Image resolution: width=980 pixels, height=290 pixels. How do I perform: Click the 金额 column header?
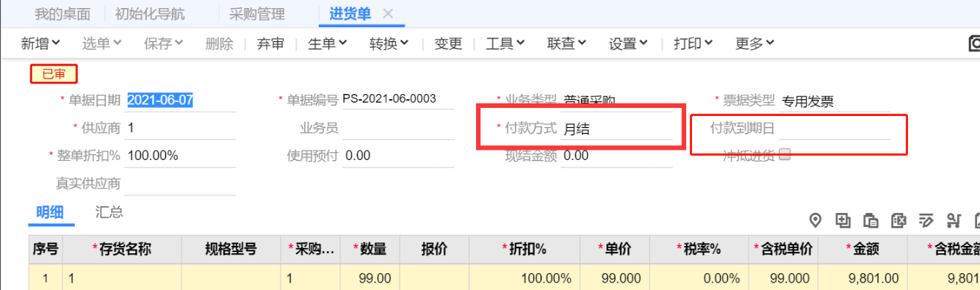click(x=862, y=250)
